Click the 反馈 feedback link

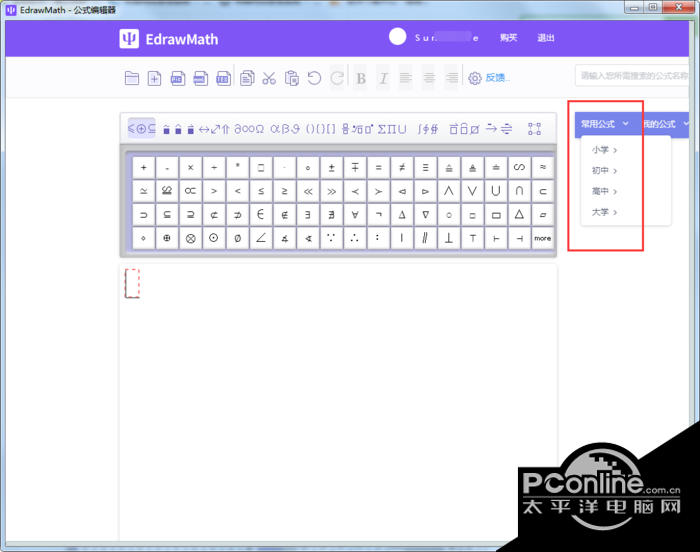496,78
